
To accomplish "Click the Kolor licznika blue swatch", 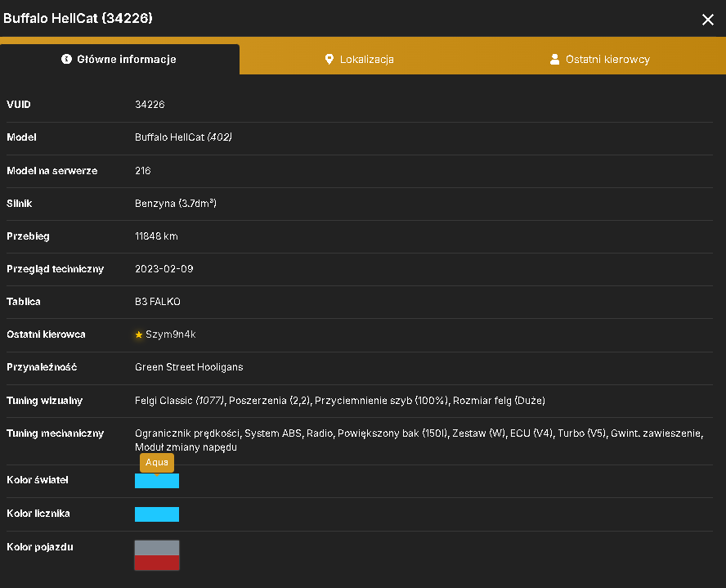I will (x=157, y=514).
